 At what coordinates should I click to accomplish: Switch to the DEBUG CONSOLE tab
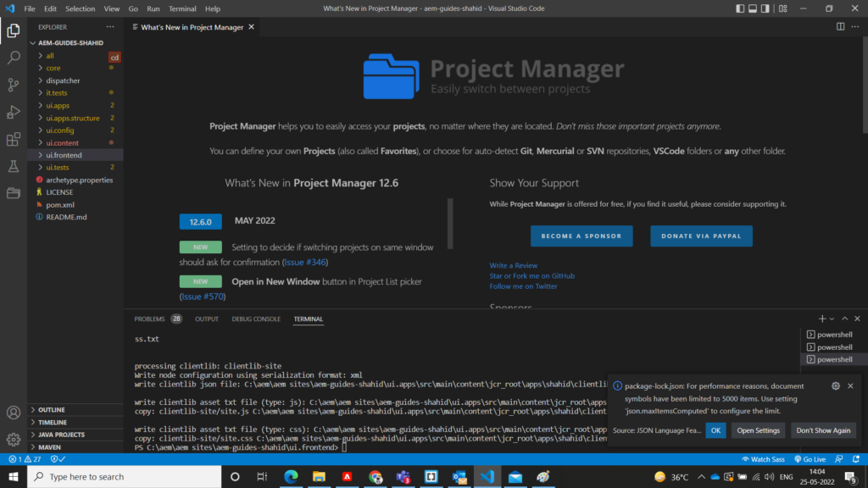pyautogui.click(x=256, y=319)
